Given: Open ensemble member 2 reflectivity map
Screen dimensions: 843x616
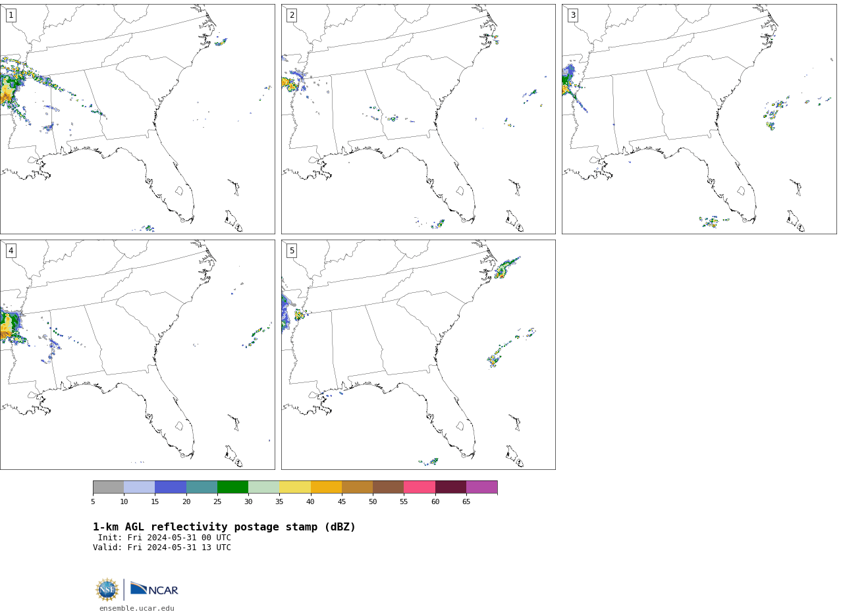Looking at the screenshot, I should point(418,119).
